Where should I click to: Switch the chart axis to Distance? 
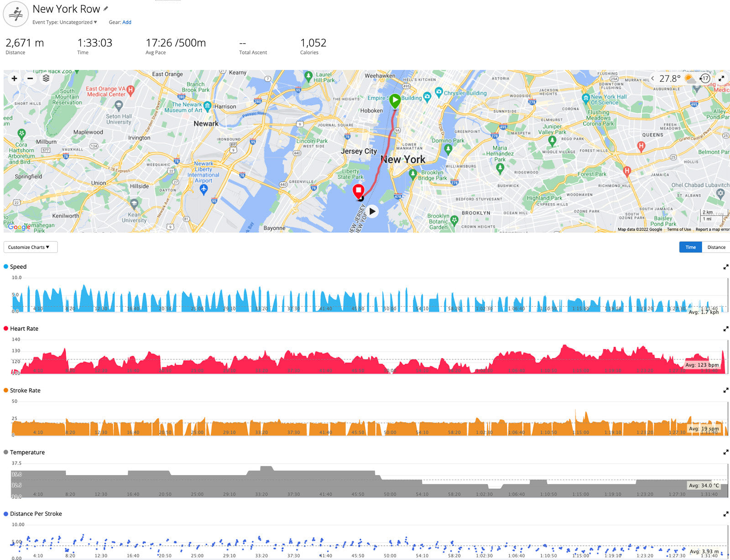[716, 247]
